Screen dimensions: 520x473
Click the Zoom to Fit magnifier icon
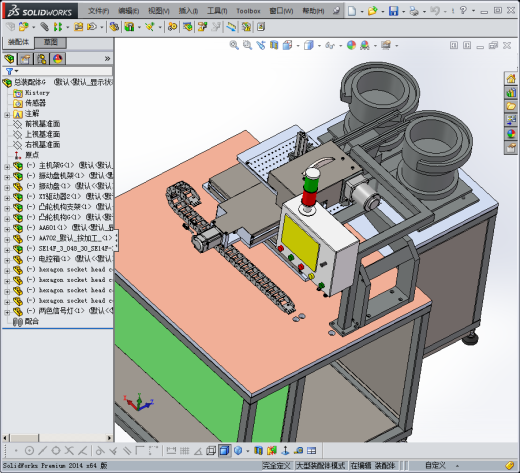(234, 45)
